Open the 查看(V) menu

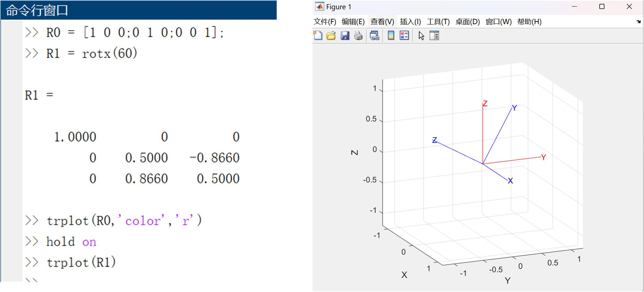tap(382, 22)
